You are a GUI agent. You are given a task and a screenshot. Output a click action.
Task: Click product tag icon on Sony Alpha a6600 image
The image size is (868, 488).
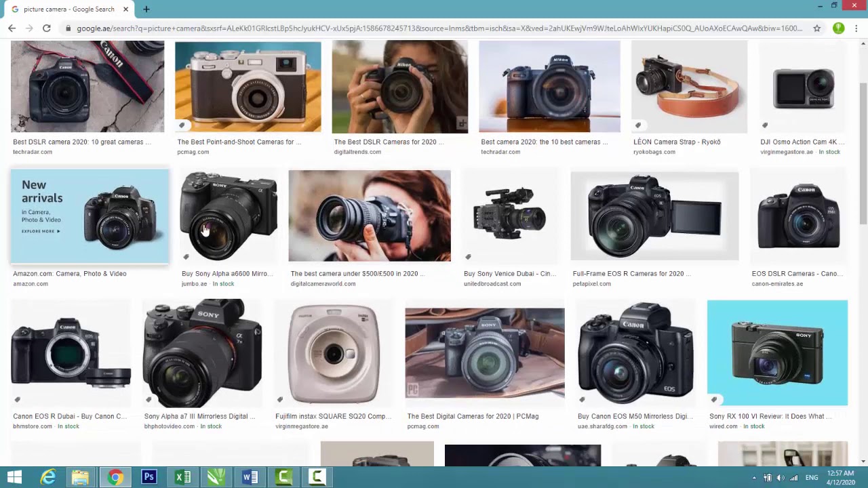point(186,257)
